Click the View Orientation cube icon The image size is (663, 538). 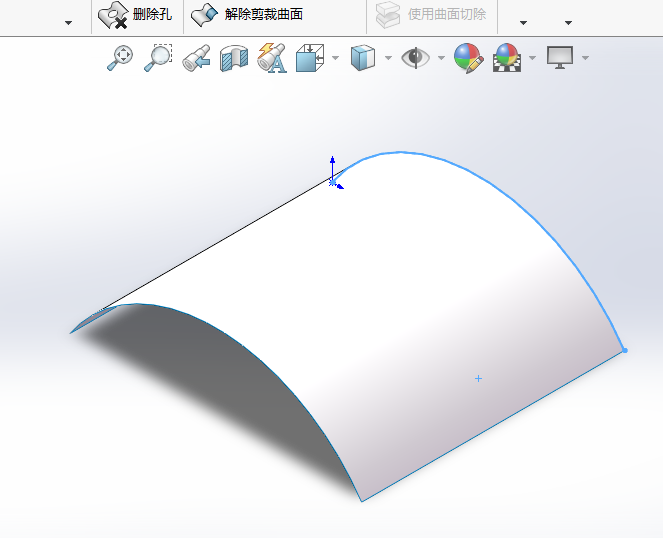point(310,58)
